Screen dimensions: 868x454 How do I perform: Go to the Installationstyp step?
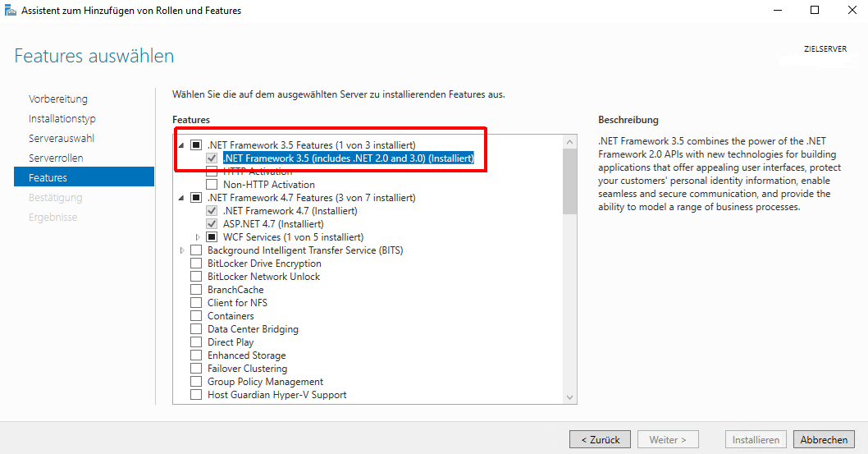pyautogui.click(x=62, y=118)
